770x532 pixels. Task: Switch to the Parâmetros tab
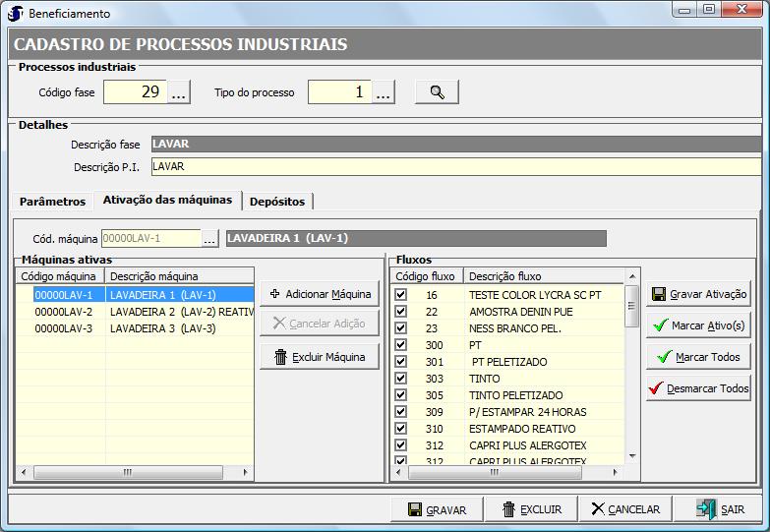(53, 202)
